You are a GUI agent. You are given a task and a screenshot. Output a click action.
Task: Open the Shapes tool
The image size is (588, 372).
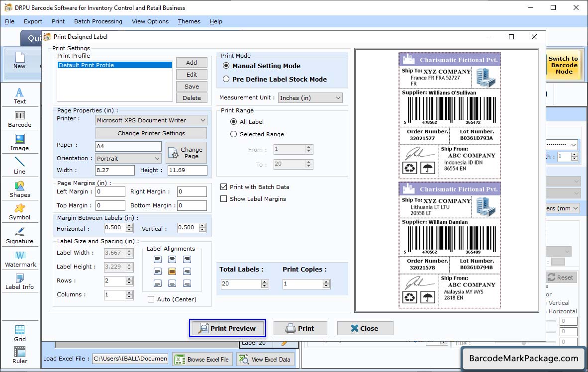point(20,189)
